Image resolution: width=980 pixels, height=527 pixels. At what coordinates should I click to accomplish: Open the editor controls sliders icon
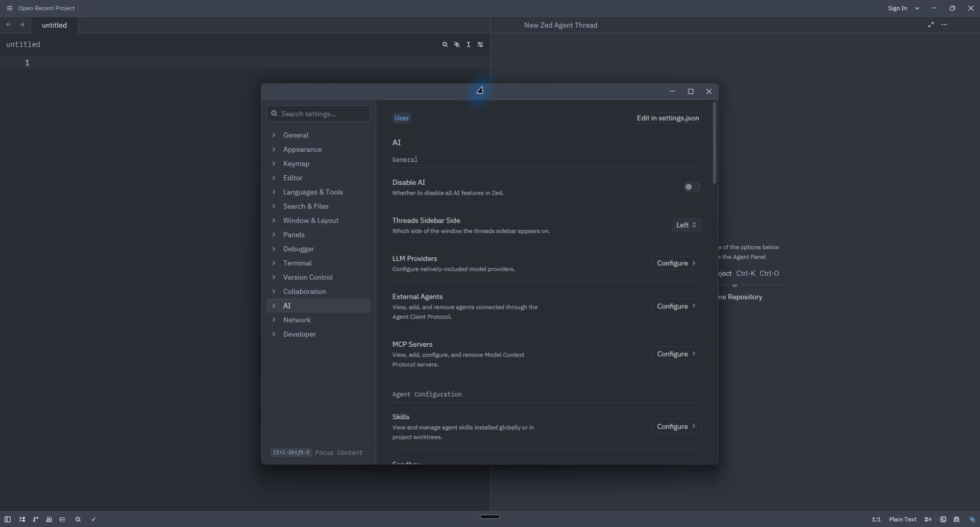[480, 45]
